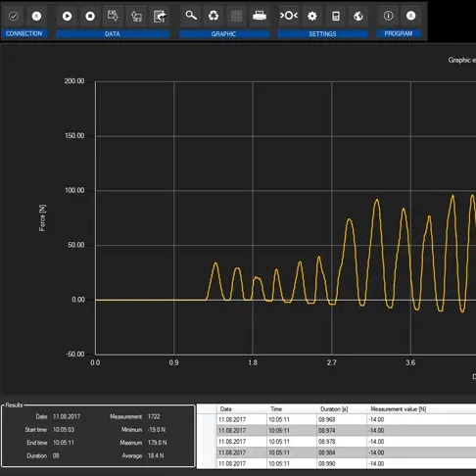Click the 2.7 x-axis tick label

331,362
